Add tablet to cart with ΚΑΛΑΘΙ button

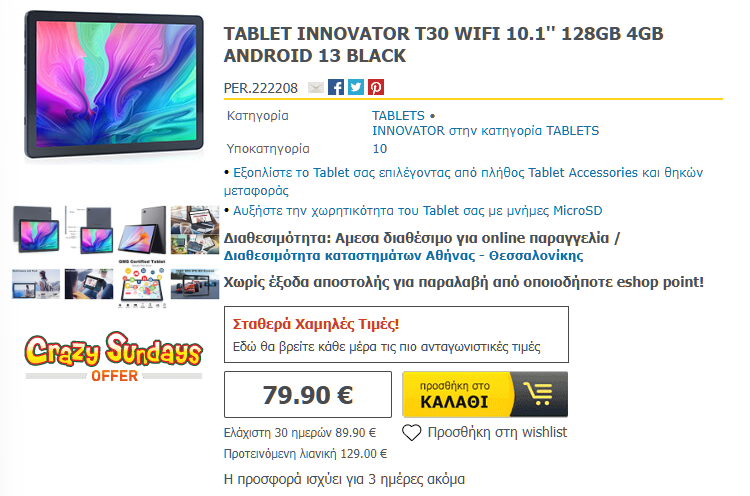pos(485,394)
